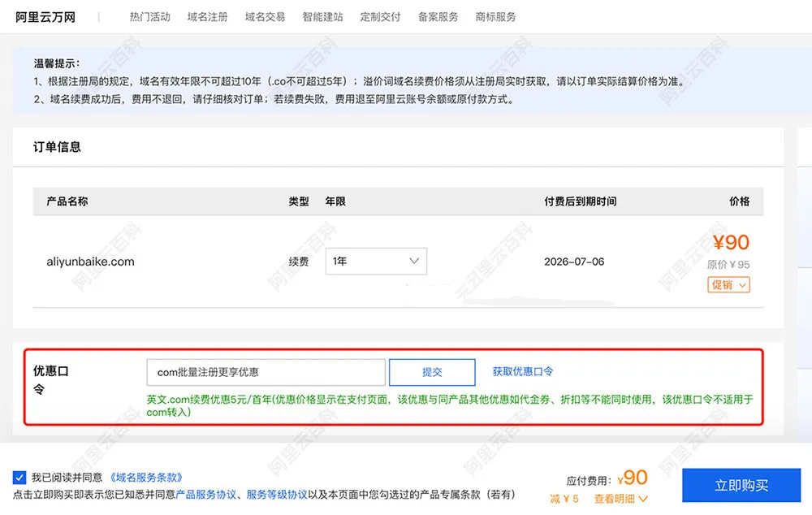Go to 域名注册 in navigation

[x=207, y=17]
